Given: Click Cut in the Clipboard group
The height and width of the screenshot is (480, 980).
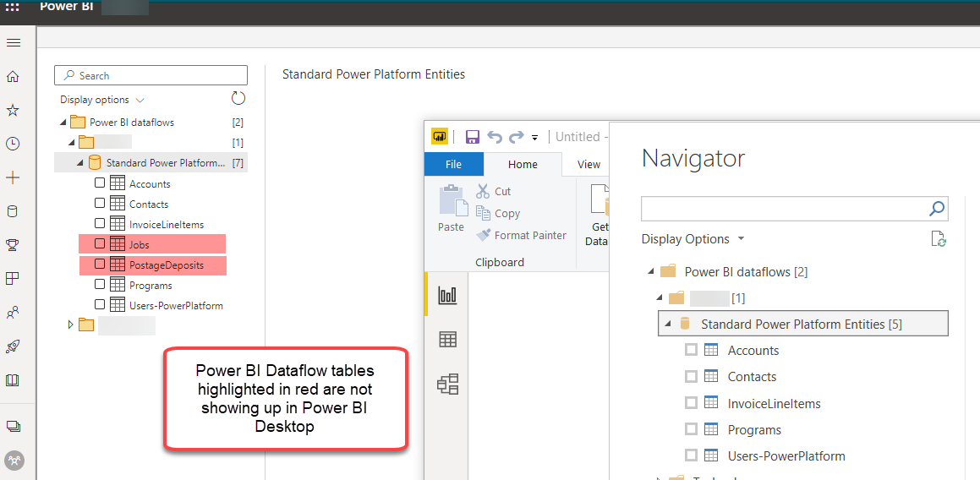Looking at the screenshot, I should click(494, 191).
